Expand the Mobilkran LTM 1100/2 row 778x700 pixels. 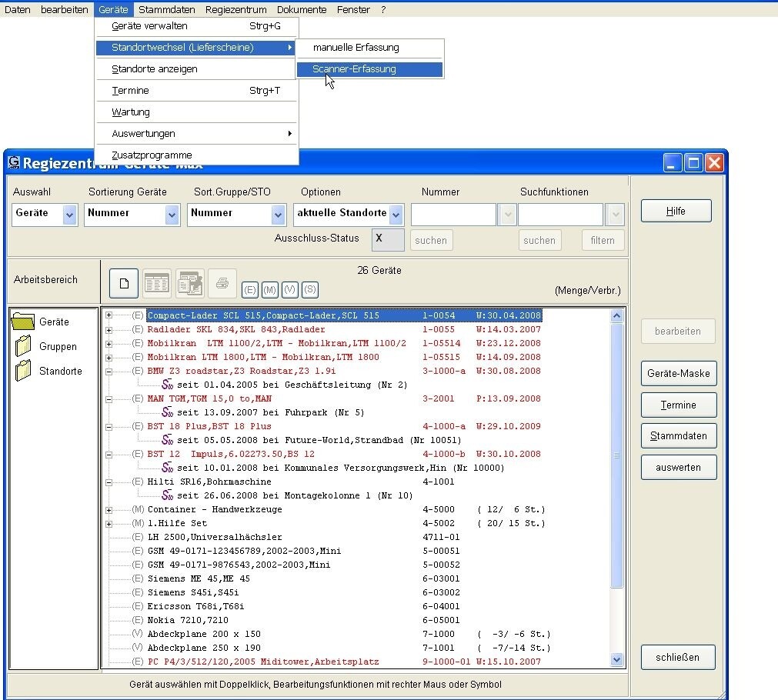[109, 344]
